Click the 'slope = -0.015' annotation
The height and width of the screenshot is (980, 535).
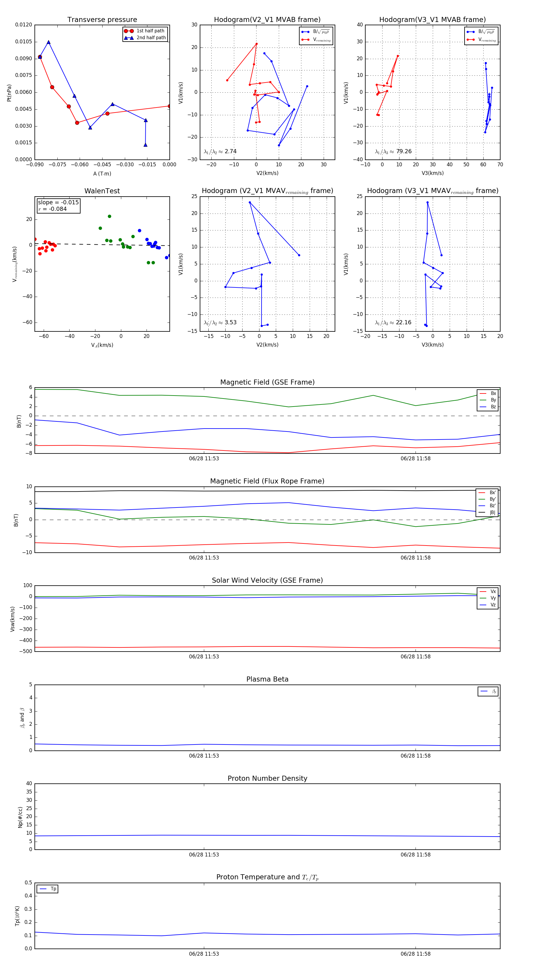pyautogui.click(x=58, y=203)
